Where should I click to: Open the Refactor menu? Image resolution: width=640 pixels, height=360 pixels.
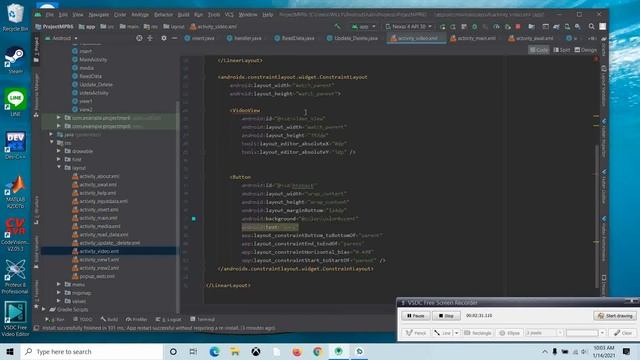[163, 15]
